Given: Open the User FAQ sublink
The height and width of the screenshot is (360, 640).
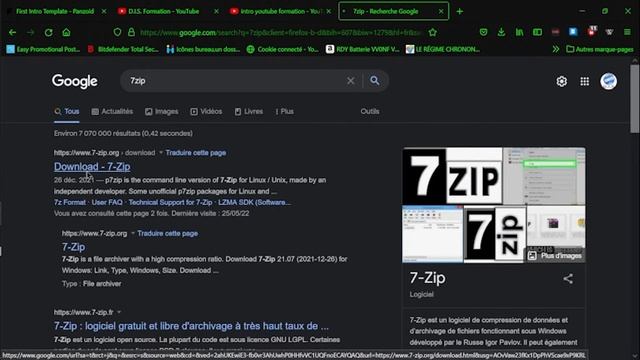Looking at the screenshot, I should [x=107, y=202].
